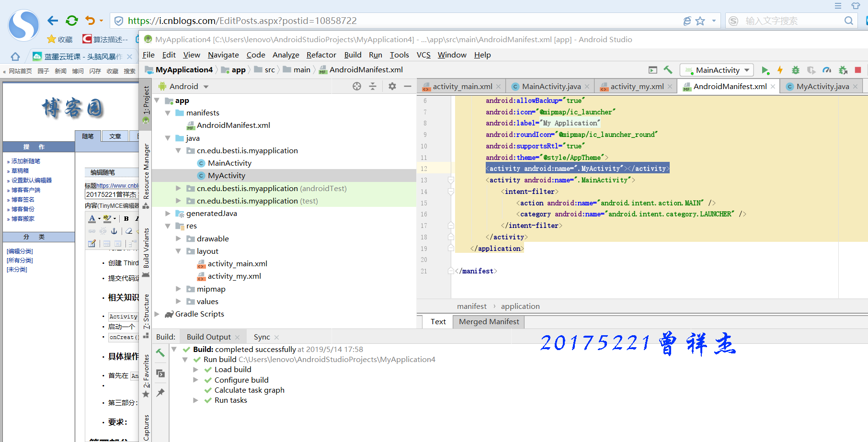Click the Make Project hammer icon
The height and width of the screenshot is (442, 868).
pyautogui.click(x=668, y=70)
